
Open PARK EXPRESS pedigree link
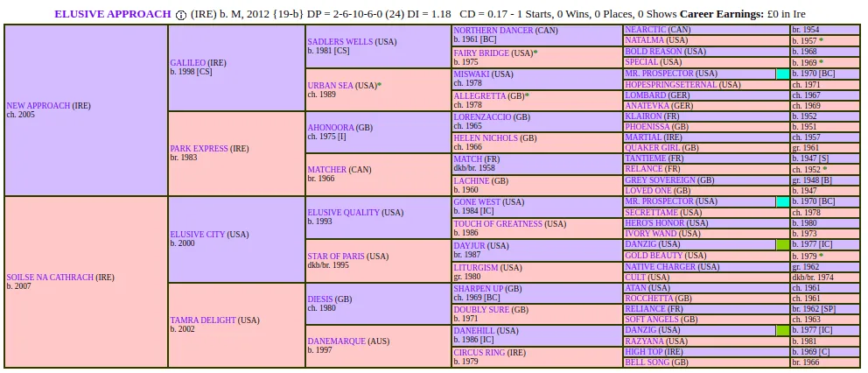pos(199,149)
